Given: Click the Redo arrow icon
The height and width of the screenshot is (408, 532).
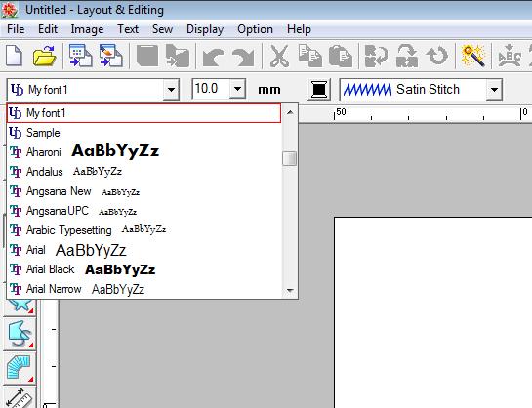Looking at the screenshot, I should [x=243, y=57].
